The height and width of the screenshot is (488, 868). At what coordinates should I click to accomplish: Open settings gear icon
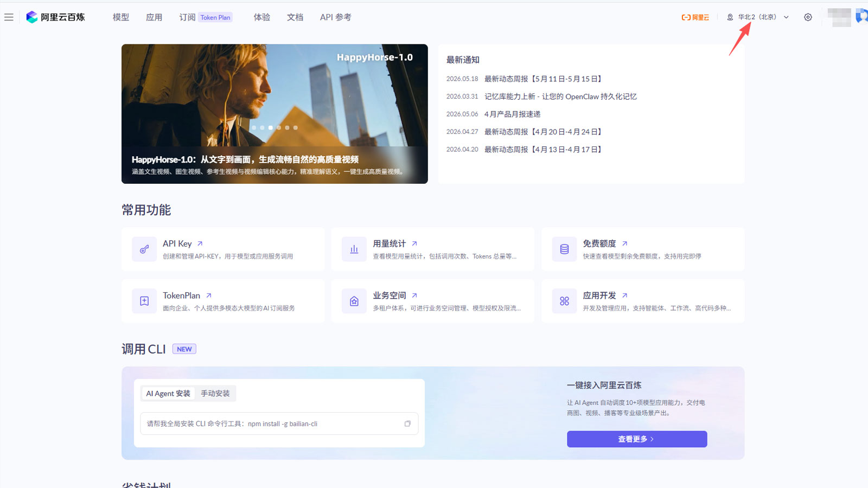(x=808, y=17)
